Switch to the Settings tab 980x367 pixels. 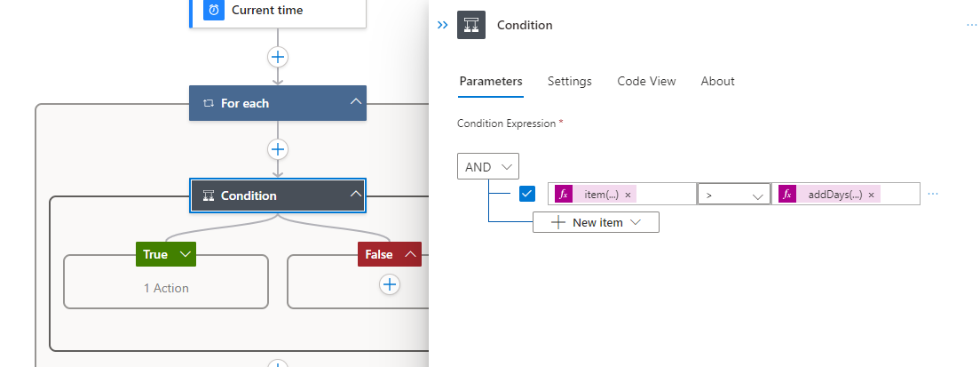tap(569, 81)
